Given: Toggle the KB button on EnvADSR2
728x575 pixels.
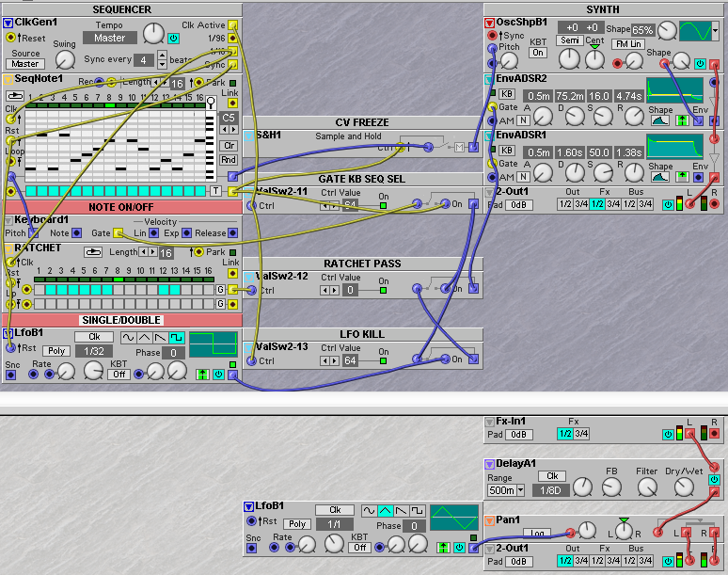Looking at the screenshot, I should [x=507, y=95].
